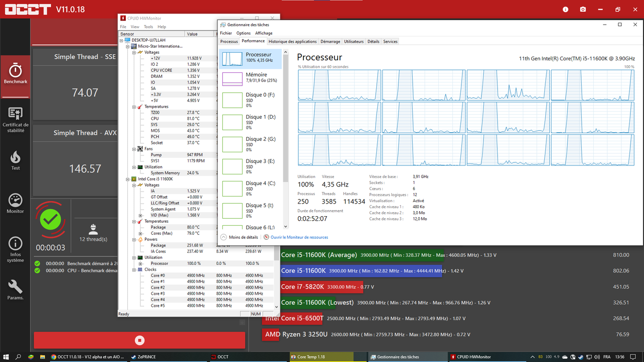Collapse Clocks group in HWMonitor
Viewport: 644px width, 362px height.
(x=134, y=269)
